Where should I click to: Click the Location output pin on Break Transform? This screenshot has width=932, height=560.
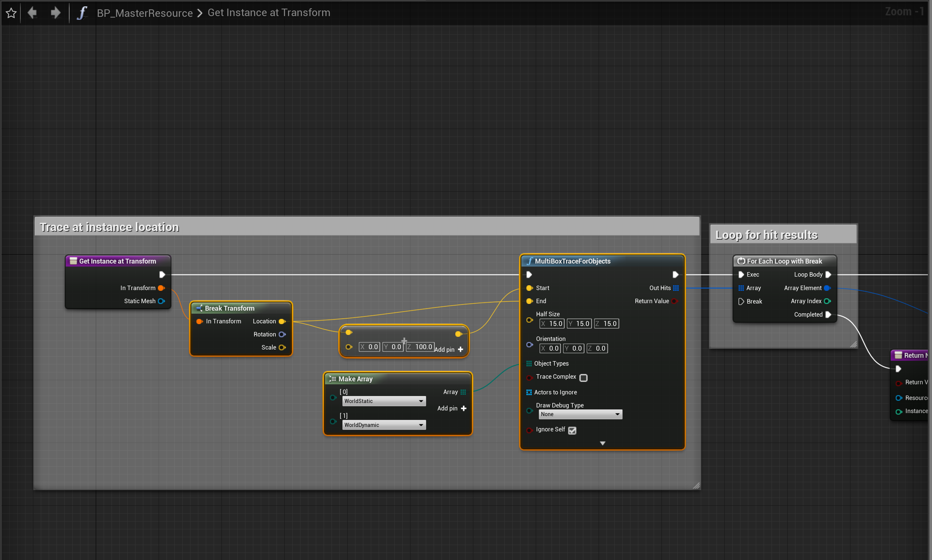(282, 321)
